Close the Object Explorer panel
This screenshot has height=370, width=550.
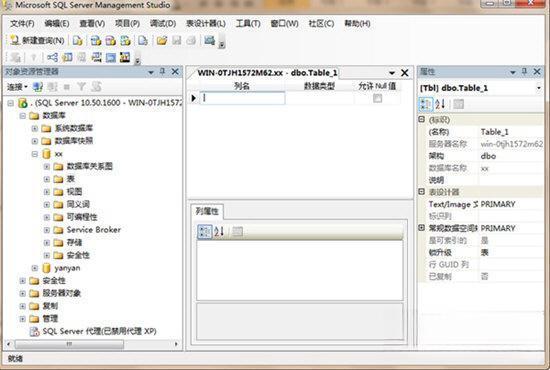175,72
